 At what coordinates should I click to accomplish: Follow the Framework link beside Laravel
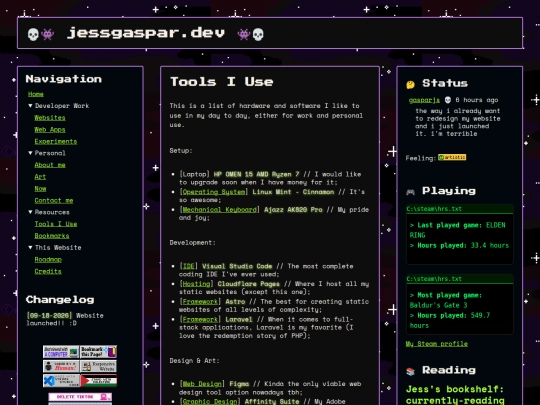pyautogui.click(x=200, y=320)
